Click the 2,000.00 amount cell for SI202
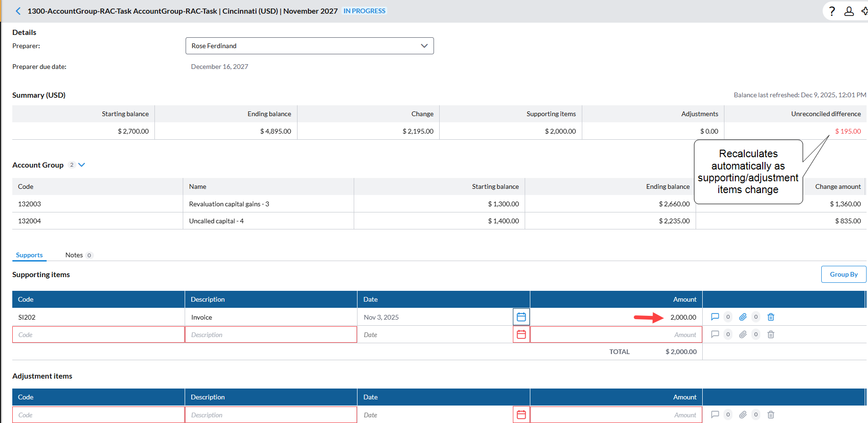Screen dimensions: 868x423 [x=683, y=317]
